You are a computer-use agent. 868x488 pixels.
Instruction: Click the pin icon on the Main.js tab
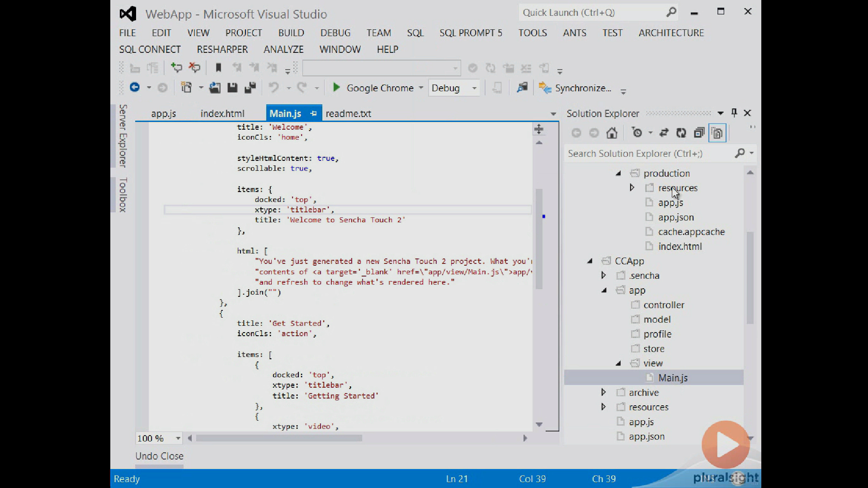(313, 113)
